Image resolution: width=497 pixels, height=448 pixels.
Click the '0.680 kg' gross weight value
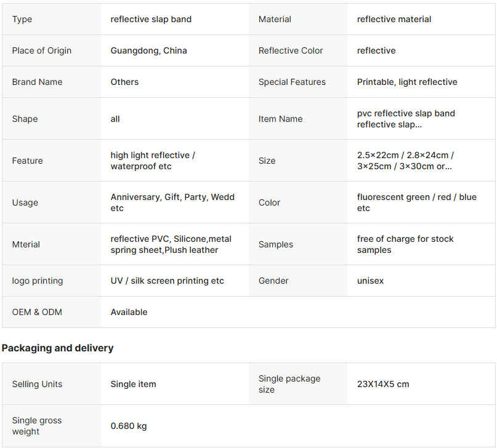pyautogui.click(x=129, y=426)
